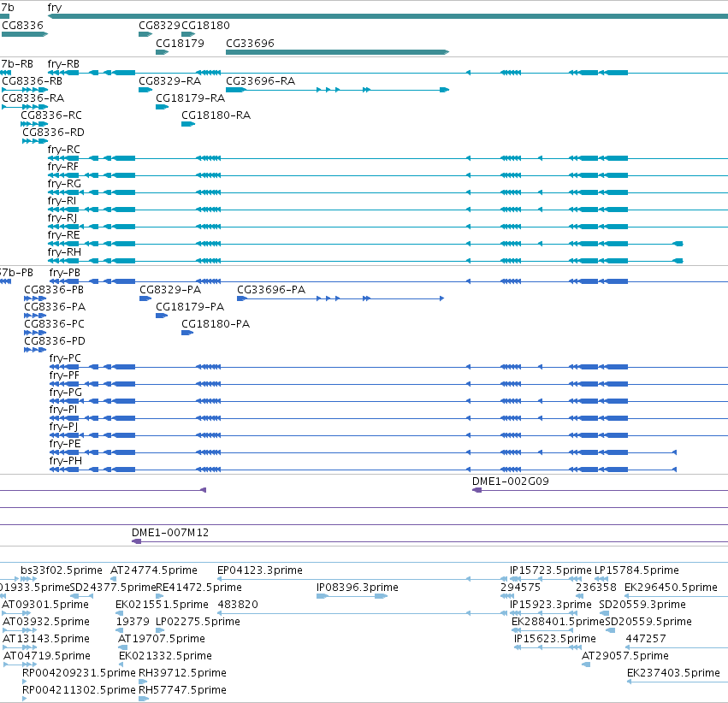
Task: Select the fry gene label
Action: (x=54, y=8)
